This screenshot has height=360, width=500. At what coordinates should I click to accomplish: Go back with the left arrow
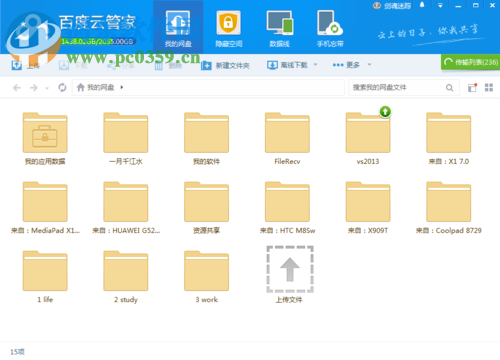pos(17,88)
